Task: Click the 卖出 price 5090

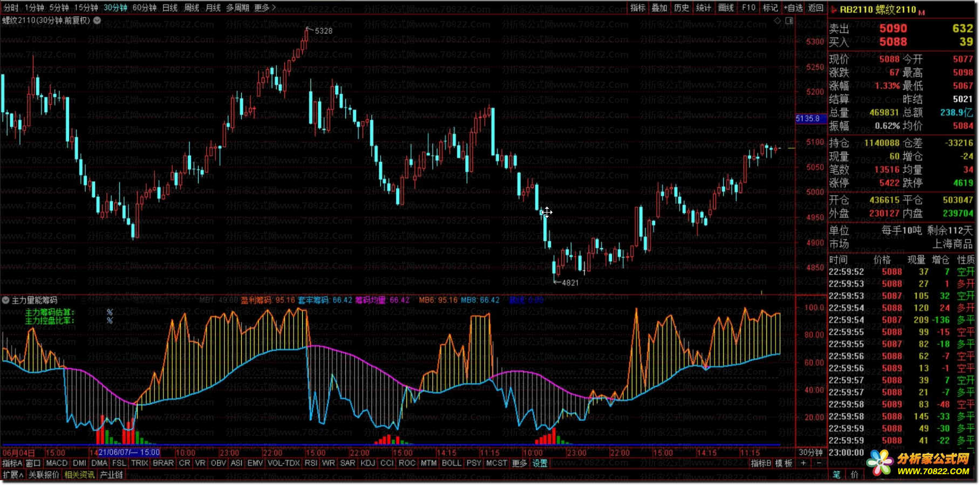Action: pyautogui.click(x=893, y=29)
